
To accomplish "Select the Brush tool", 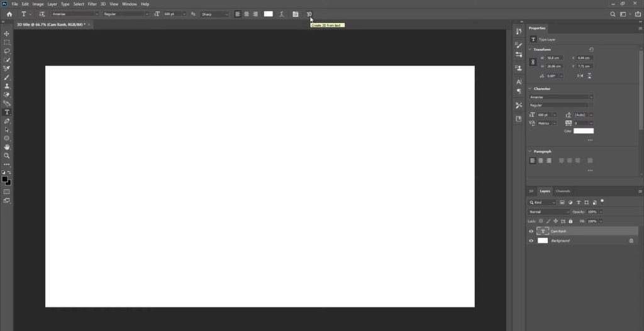I will click(x=6, y=77).
